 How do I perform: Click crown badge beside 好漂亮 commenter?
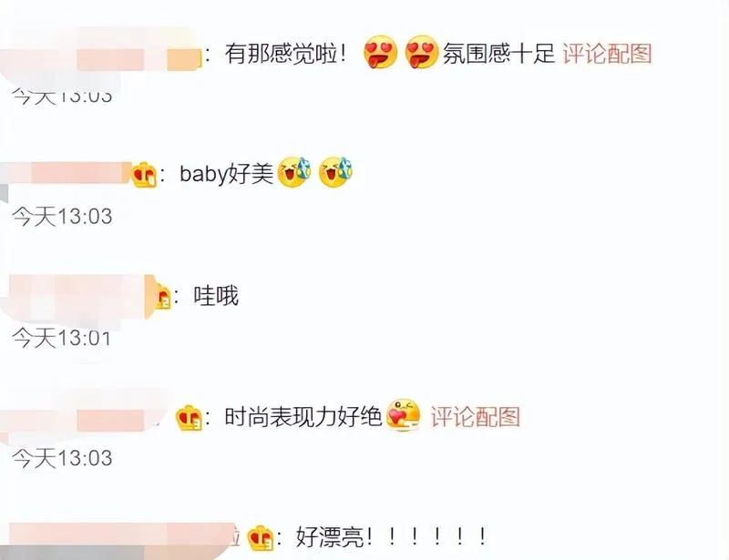(x=261, y=539)
